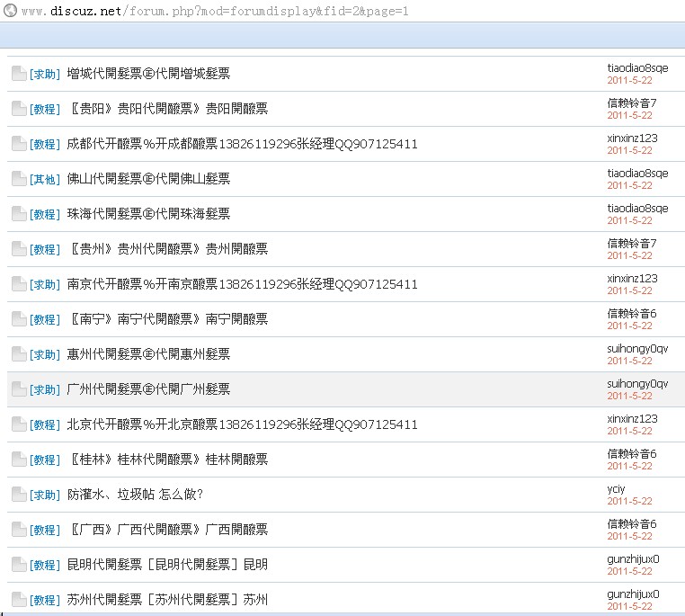This screenshot has height=616, width=685.
Task: Click the thread icon in the 北京 row
Action: [x=19, y=424]
